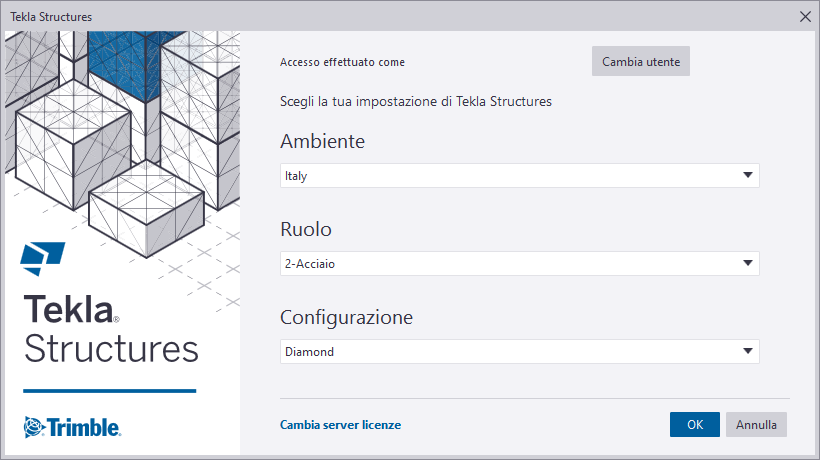Open the Cambia server licenze link
Viewport: 820px width, 460px height.
tap(340, 425)
